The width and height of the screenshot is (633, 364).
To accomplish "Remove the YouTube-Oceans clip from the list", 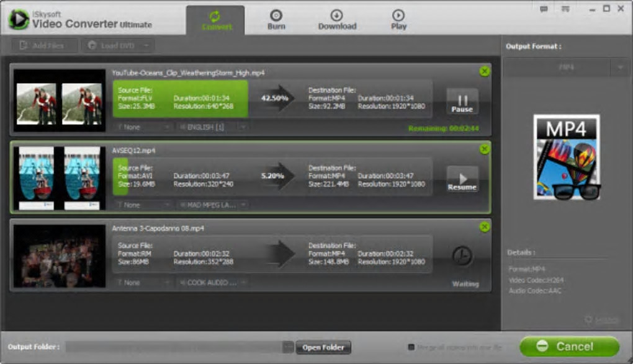I will 485,72.
